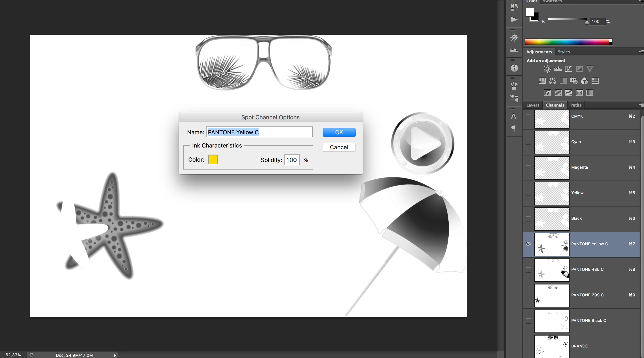Switch to the Styles tab
The image size is (644, 358).
pyautogui.click(x=564, y=52)
